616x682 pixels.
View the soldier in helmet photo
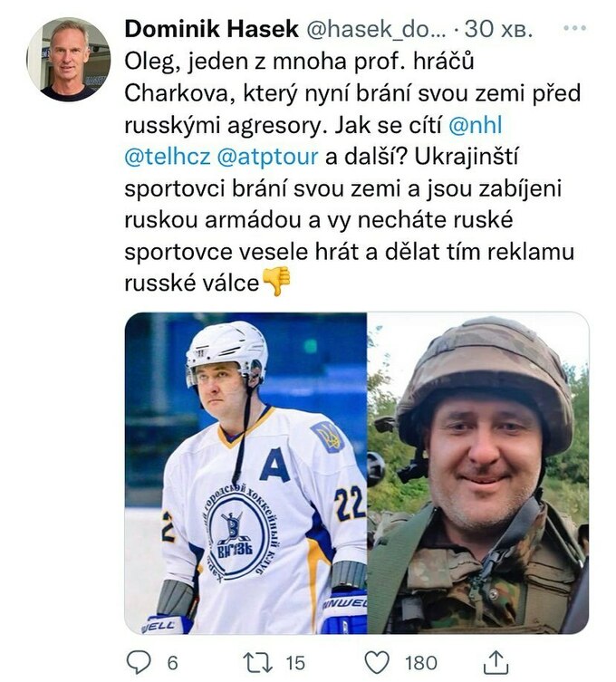pos(478,473)
